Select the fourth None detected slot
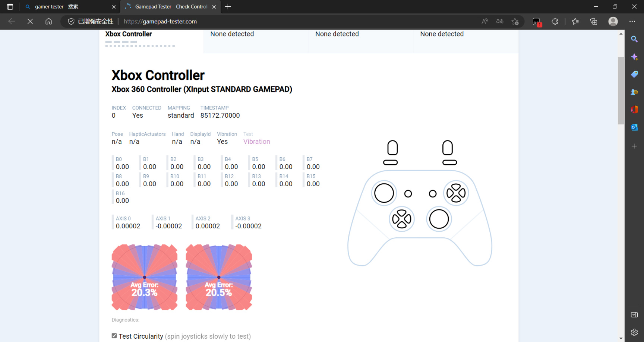This screenshot has height=342, width=644. pos(466,41)
